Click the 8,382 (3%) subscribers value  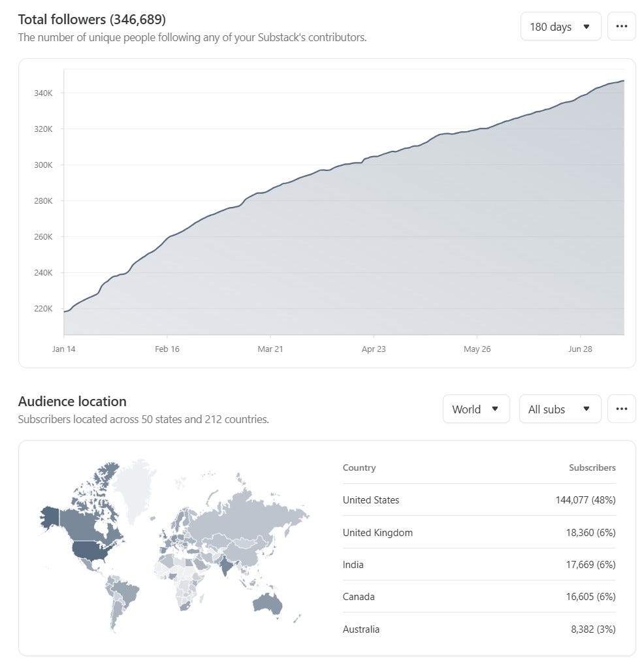click(593, 629)
